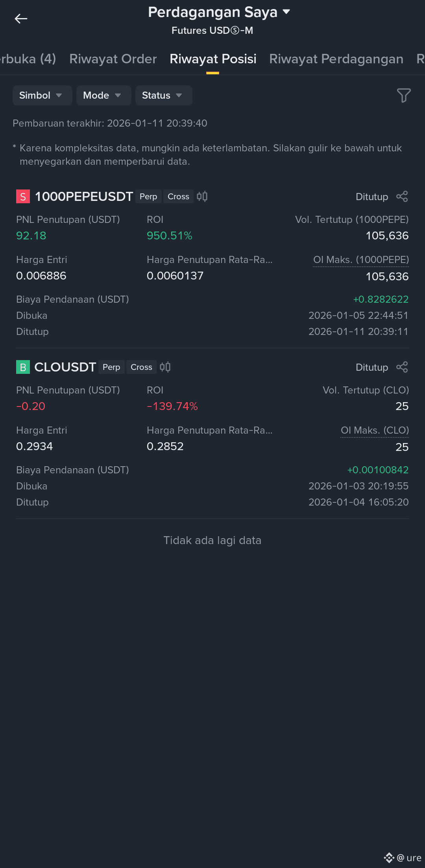425x868 pixels.
Task: Open the filter funnel icon
Action: pos(404,95)
